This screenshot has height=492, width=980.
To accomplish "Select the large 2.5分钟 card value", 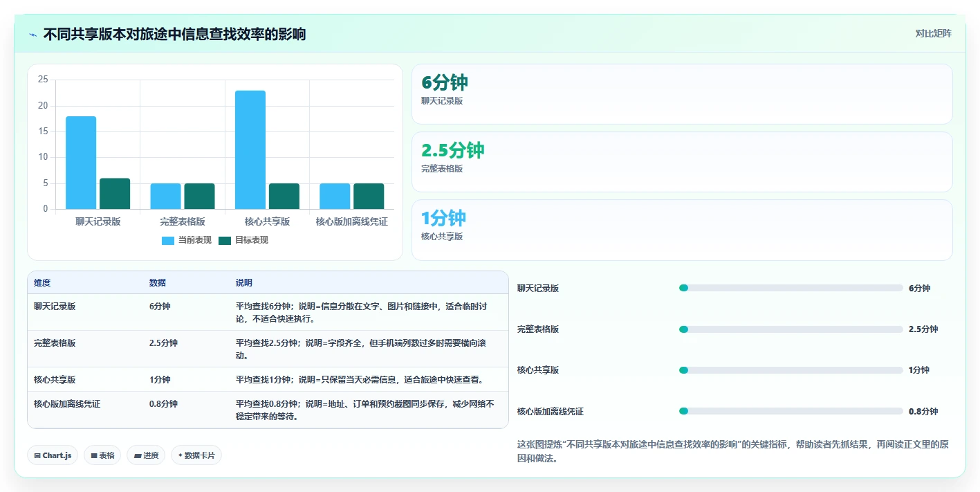I will (453, 150).
